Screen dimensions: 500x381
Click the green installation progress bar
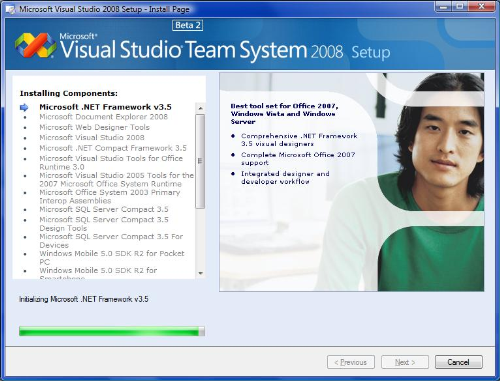click(112, 331)
